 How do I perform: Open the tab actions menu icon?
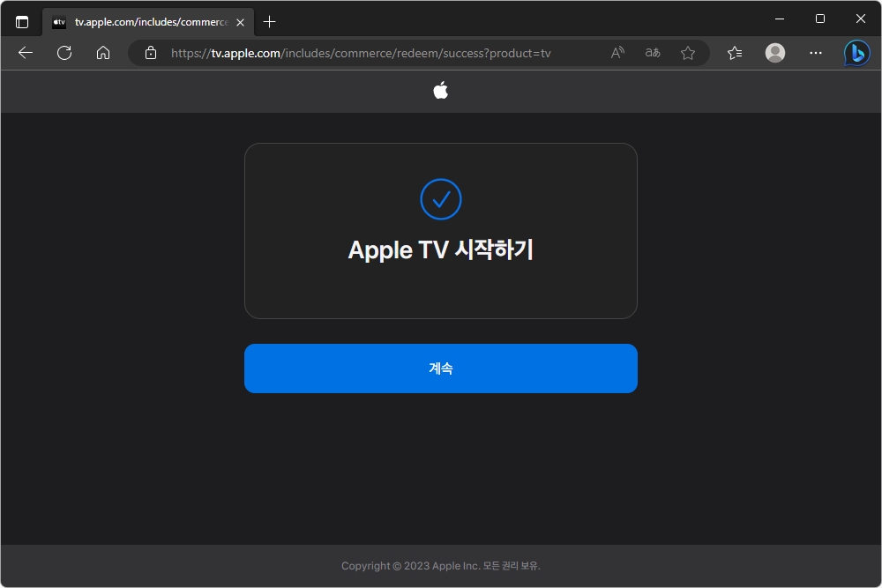click(x=22, y=22)
